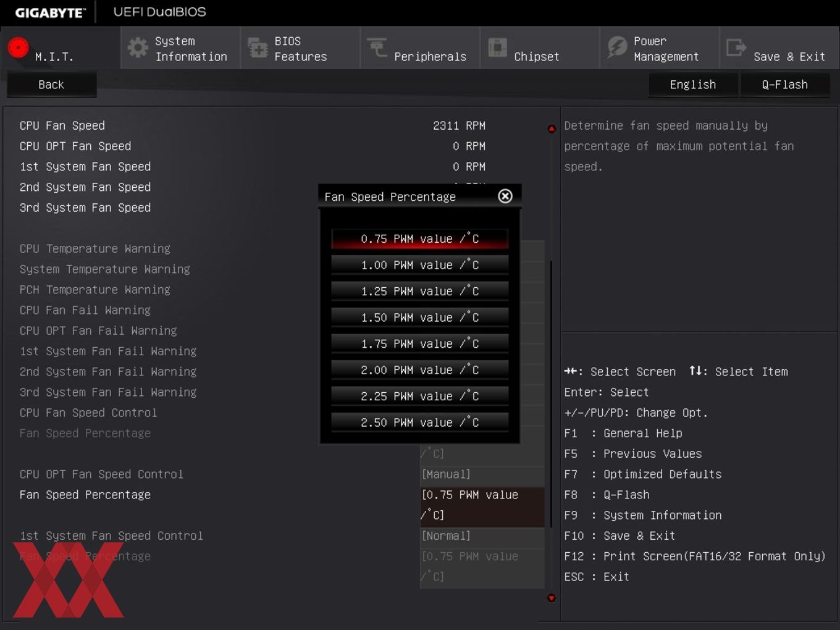Click the ESC Exit help line

[x=596, y=577]
